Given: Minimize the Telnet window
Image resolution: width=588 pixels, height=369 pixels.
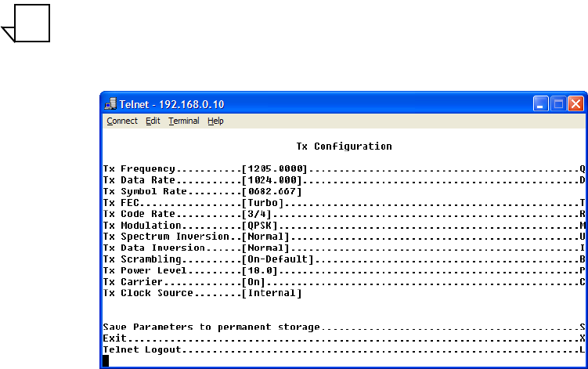Looking at the screenshot, I should click(540, 103).
